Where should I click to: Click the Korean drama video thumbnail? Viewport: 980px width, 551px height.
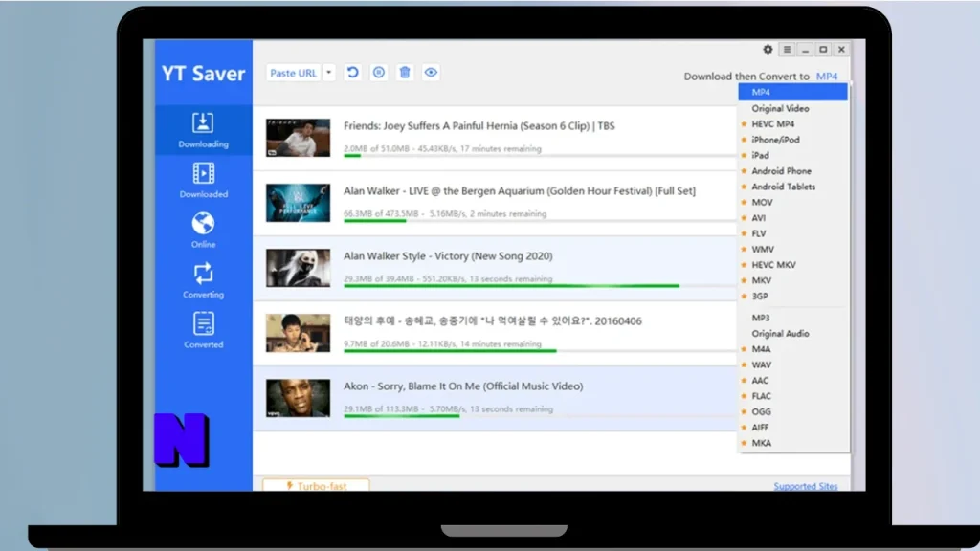(x=299, y=332)
